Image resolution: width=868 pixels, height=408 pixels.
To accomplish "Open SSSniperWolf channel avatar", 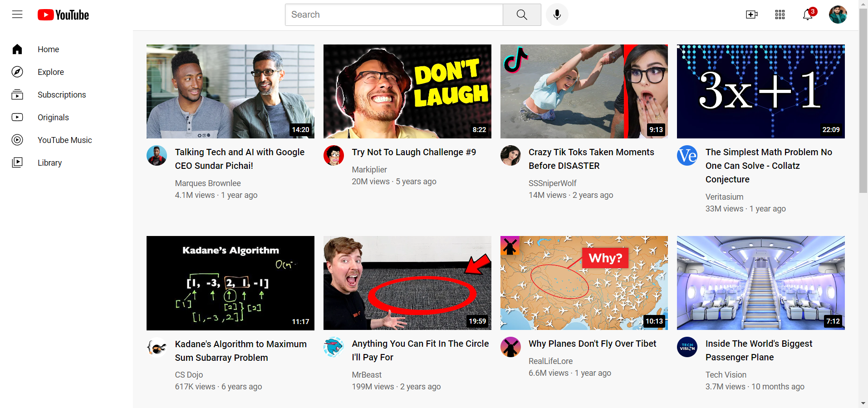I will pyautogui.click(x=510, y=156).
